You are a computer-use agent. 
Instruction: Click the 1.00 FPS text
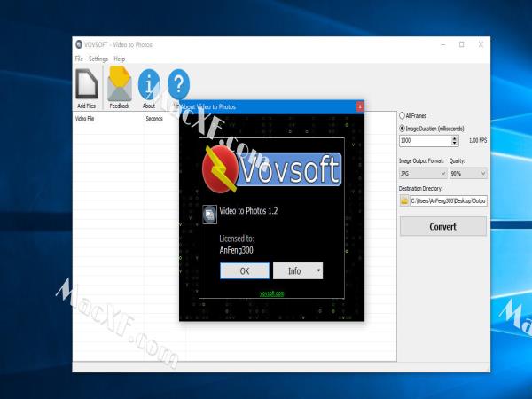[478, 140]
